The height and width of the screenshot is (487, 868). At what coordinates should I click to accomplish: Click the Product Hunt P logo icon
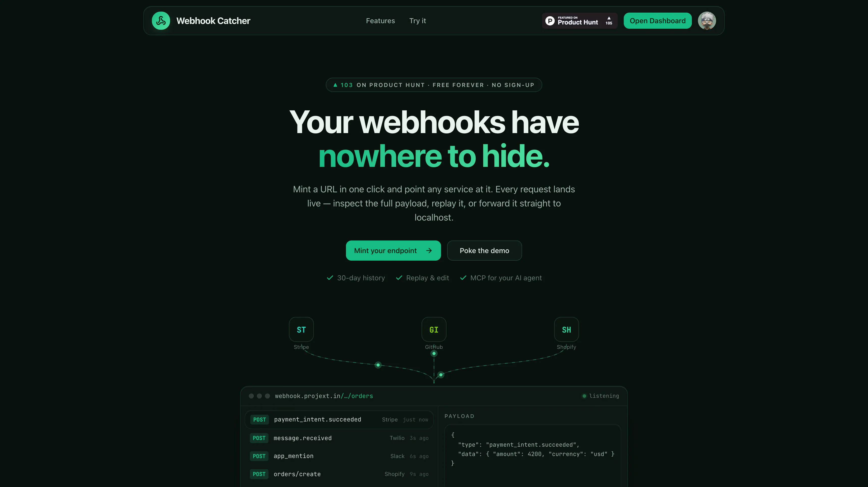(x=550, y=21)
